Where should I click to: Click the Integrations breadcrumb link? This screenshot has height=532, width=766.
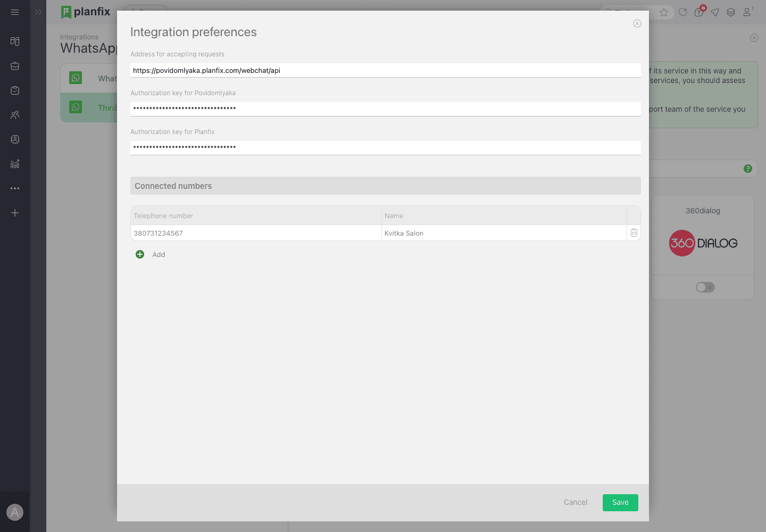79,37
